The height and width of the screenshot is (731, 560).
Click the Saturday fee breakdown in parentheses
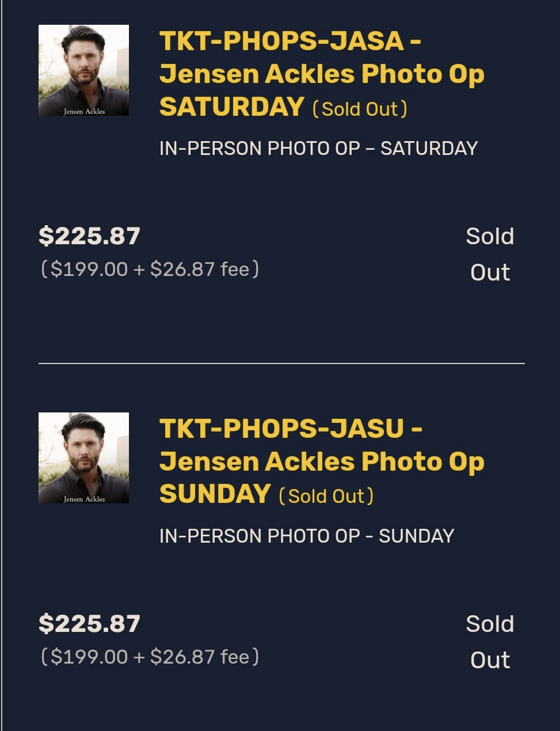[x=150, y=269]
